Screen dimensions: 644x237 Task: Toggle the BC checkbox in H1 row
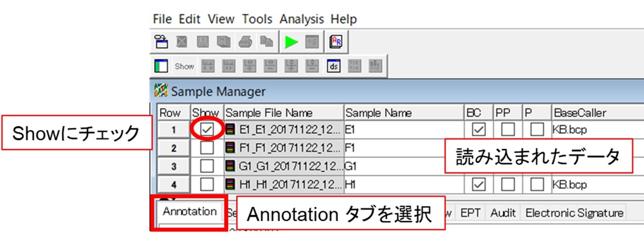pyautogui.click(x=478, y=184)
